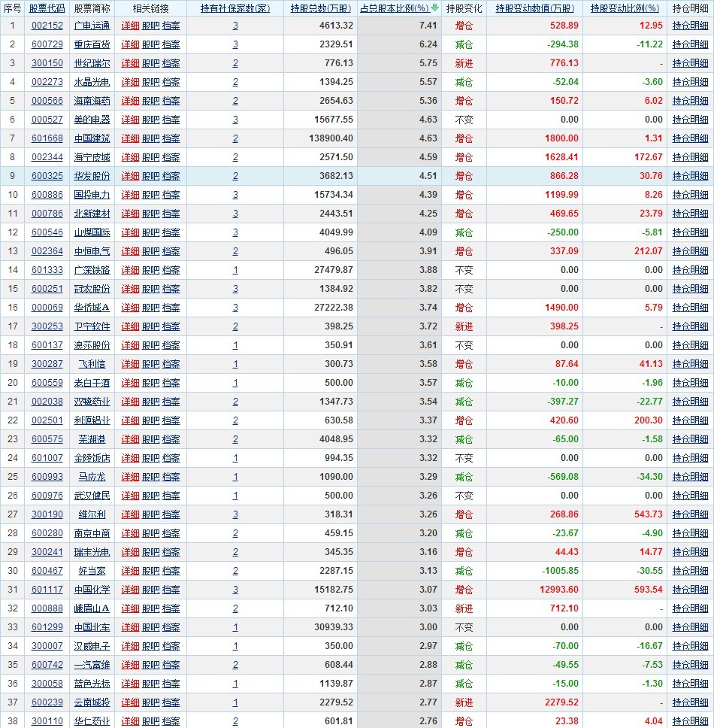The height and width of the screenshot is (728, 714).
Task: Open 中恒电气 stock name link
Action: (x=92, y=251)
